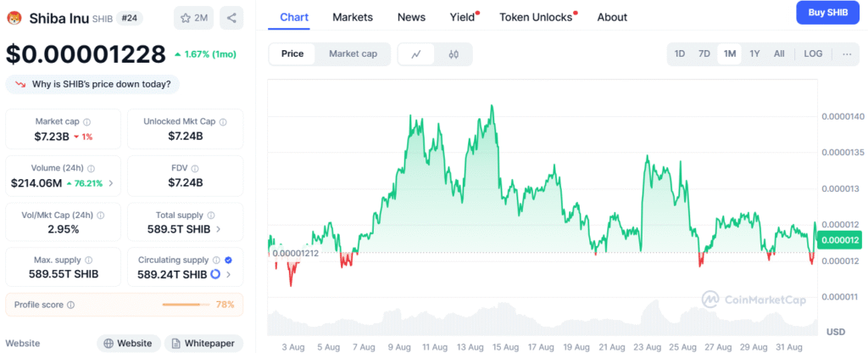Viewport: 868px width, 353px height.
Task: Click the Circulating supply verified badge
Action: coord(228,260)
